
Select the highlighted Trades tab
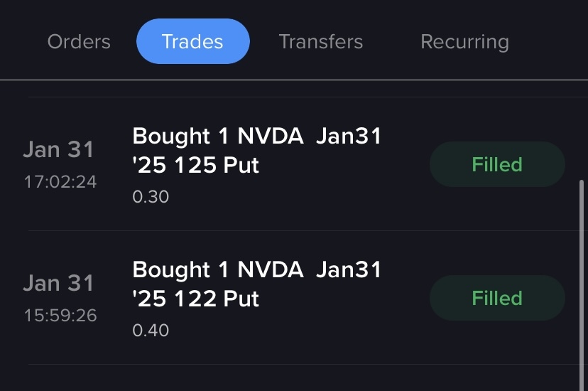click(192, 42)
